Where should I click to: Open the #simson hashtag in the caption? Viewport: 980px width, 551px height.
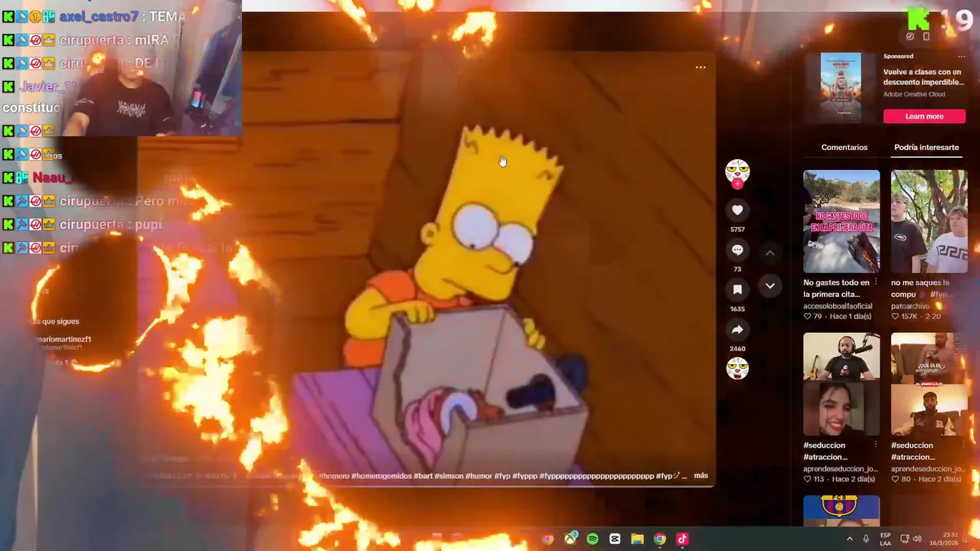coord(449,476)
